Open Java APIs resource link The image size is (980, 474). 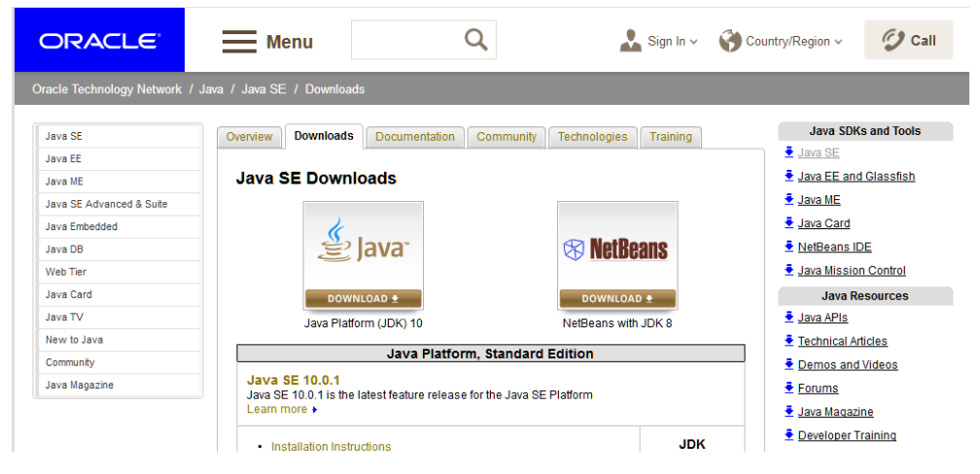[x=822, y=318]
